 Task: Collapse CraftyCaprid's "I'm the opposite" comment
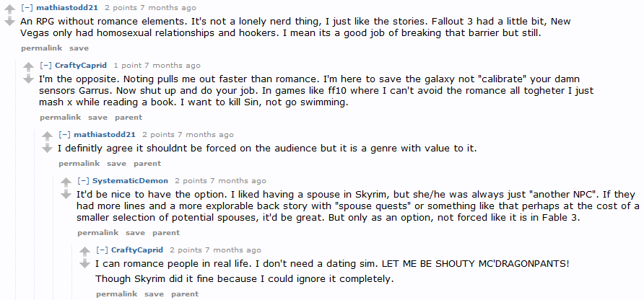[x=46, y=66]
